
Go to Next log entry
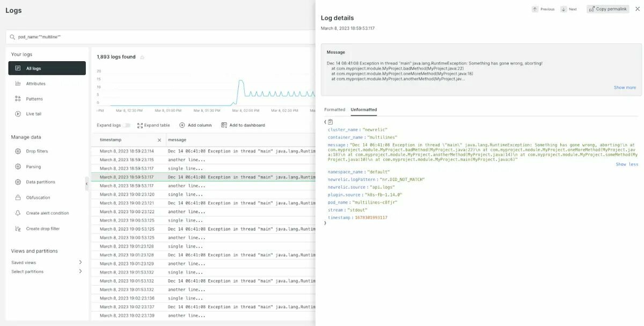pyautogui.click(x=568, y=9)
